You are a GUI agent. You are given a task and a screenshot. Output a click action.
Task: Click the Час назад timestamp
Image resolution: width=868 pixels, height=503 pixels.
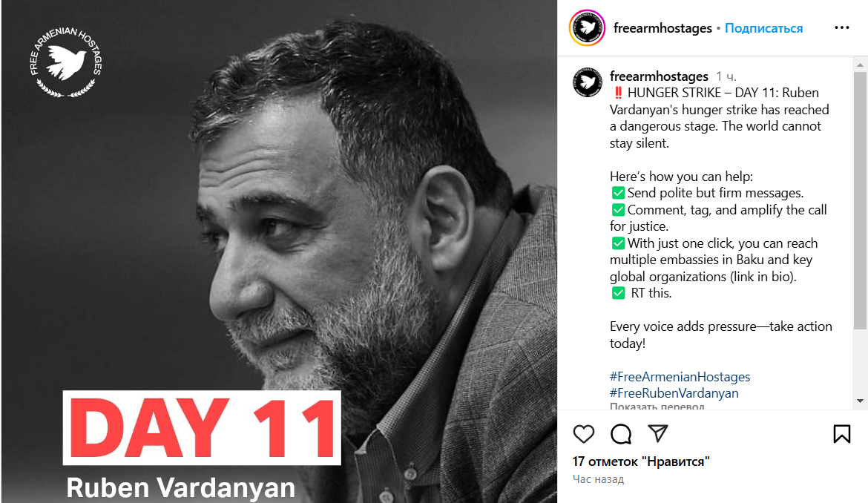(x=599, y=479)
